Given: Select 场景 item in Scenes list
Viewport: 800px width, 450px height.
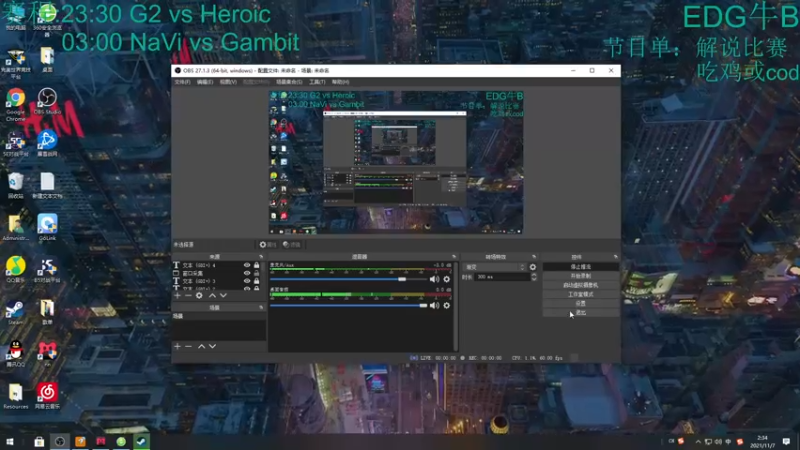Looking at the screenshot, I should point(219,316).
